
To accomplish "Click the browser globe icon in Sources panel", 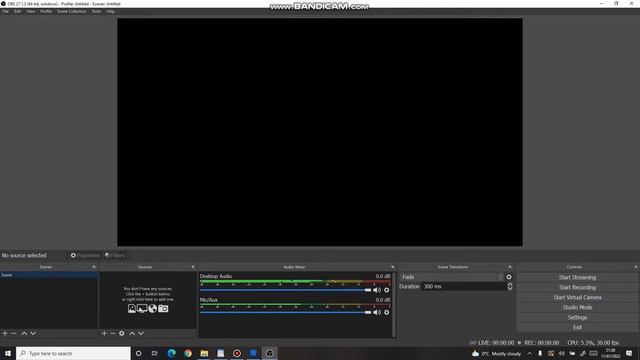I will click(153, 309).
